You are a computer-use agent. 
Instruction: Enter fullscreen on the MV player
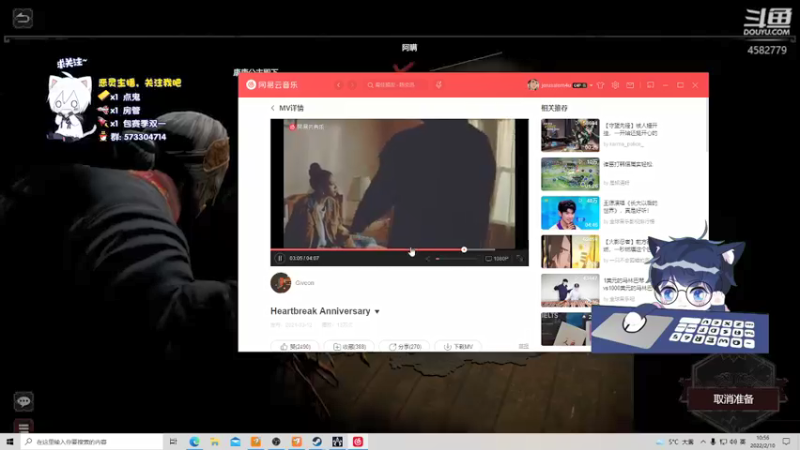520,259
